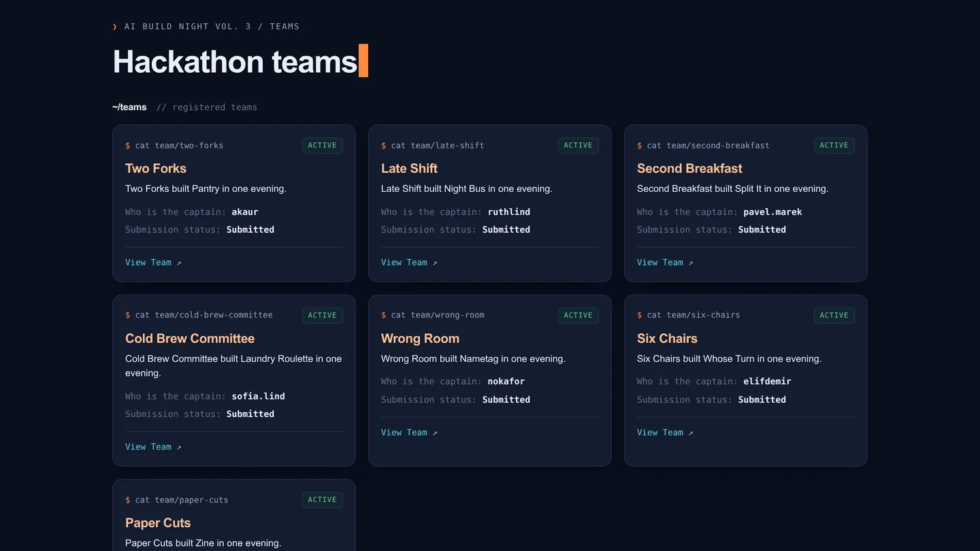Click the Six Chairs team title

click(667, 338)
